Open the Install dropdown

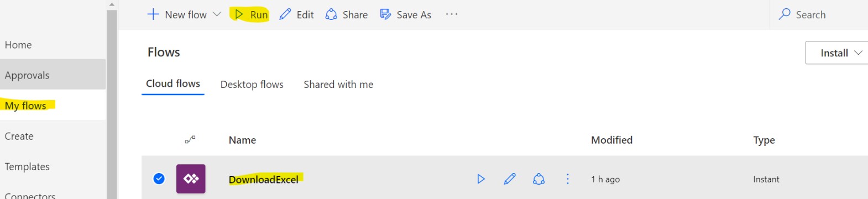(x=837, y=53)
